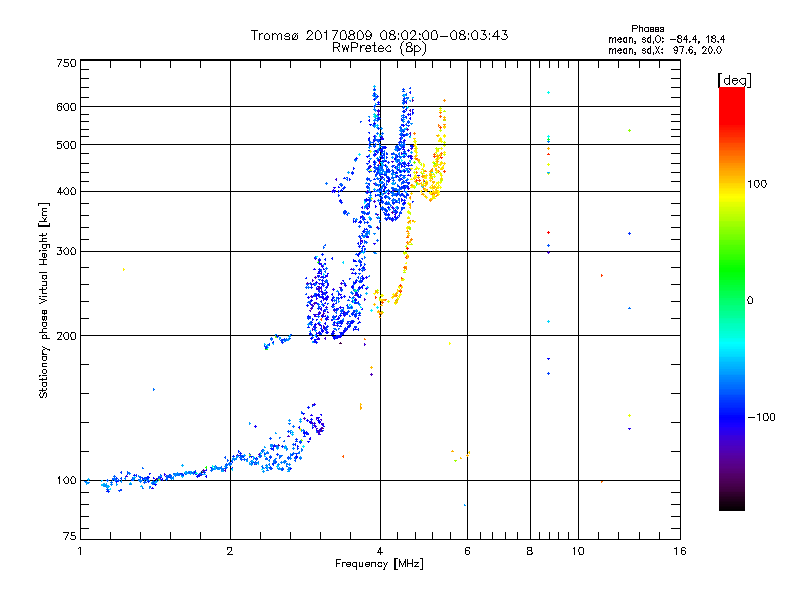Click the y-axis tick label '200'
The width and height of the screenshot is (800, 600).
[66, 336]
